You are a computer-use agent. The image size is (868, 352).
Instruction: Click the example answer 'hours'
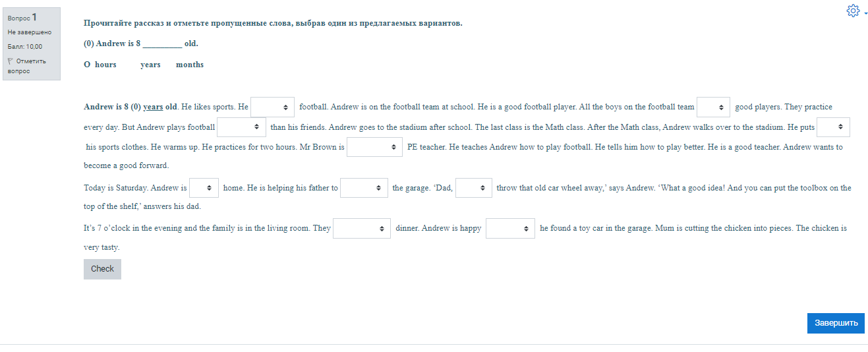pyautogui.click(x=105, y=65)
